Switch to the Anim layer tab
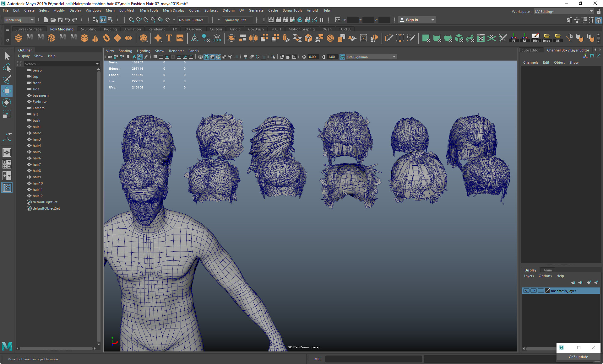 click(547, 270)
